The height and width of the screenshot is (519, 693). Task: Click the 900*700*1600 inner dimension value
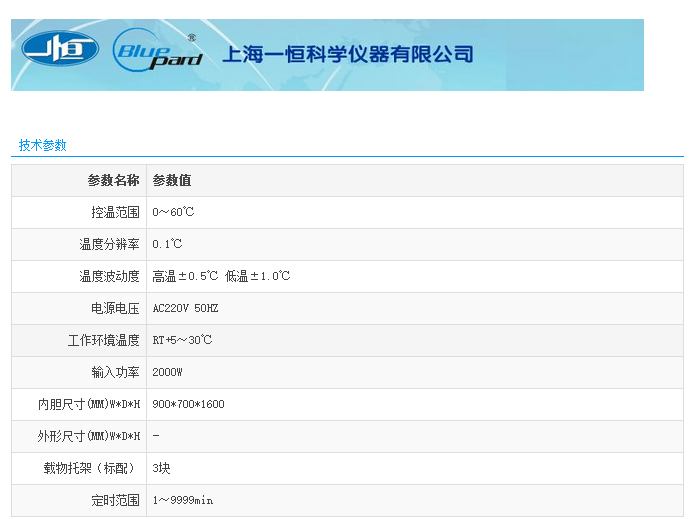[188, 405]
